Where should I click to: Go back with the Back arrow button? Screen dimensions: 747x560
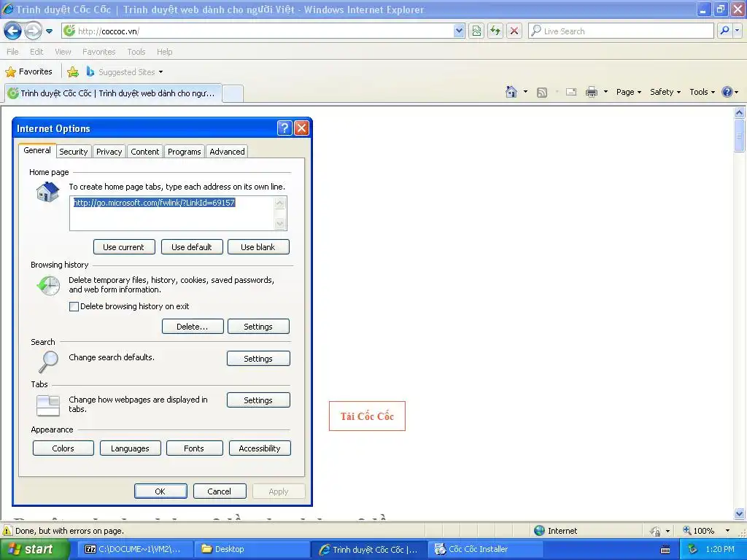13,31
